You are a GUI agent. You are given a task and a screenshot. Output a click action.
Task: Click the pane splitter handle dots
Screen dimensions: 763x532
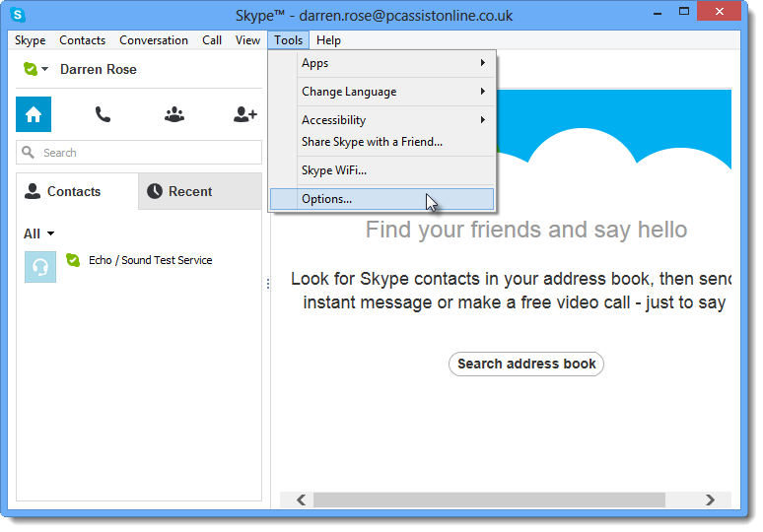coord(268,284)
